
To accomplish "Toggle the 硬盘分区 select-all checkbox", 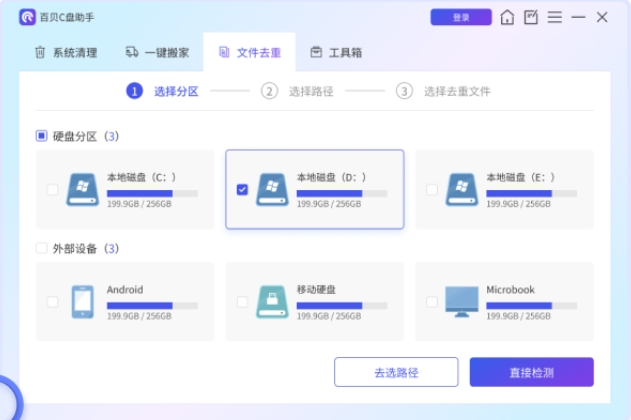I will coord(41,136).
